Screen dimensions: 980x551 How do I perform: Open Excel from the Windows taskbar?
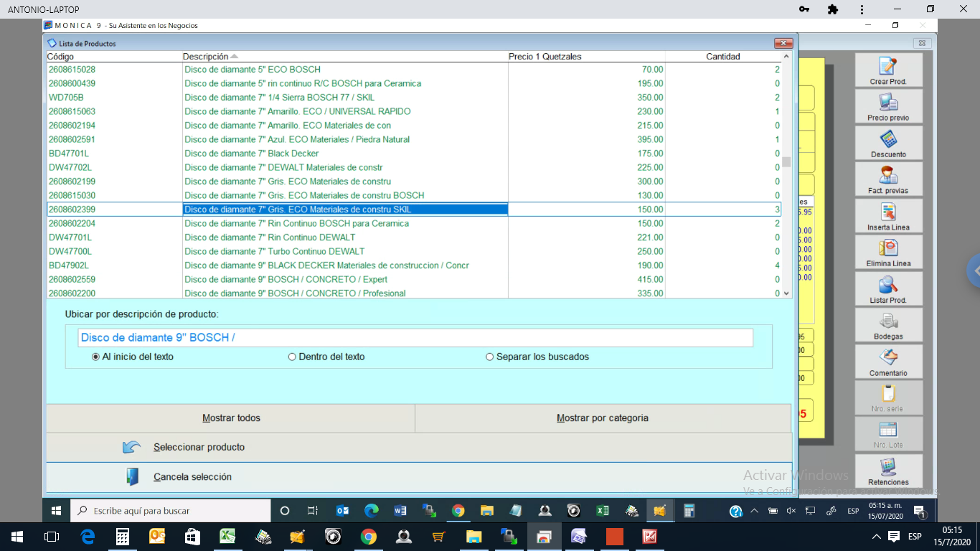(x=228, y=537)
